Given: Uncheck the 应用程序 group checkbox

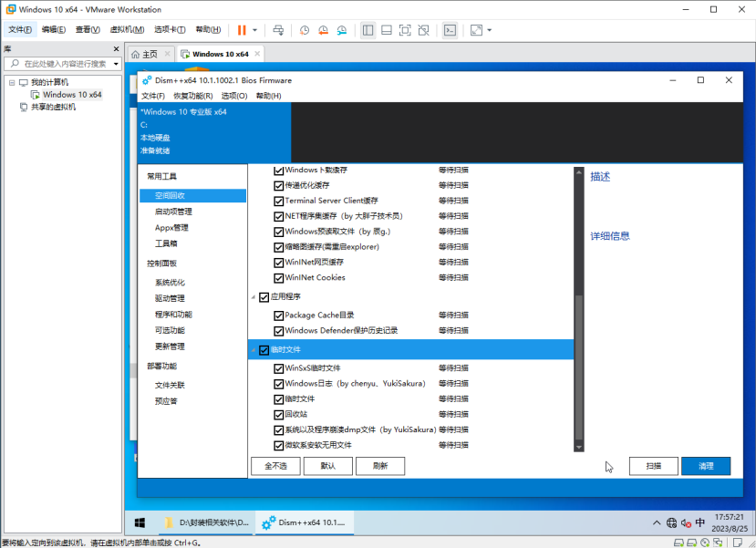Looking at the screenshot, I should click(264, 297).
